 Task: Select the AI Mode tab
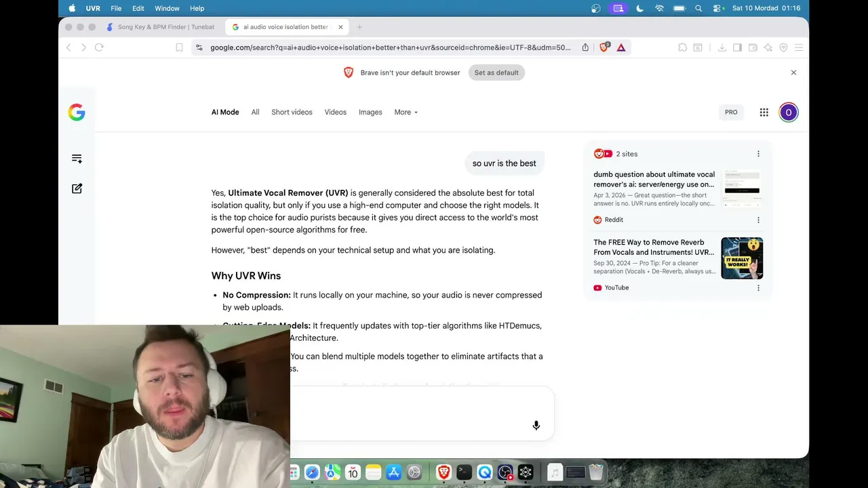tap(225, 113)
